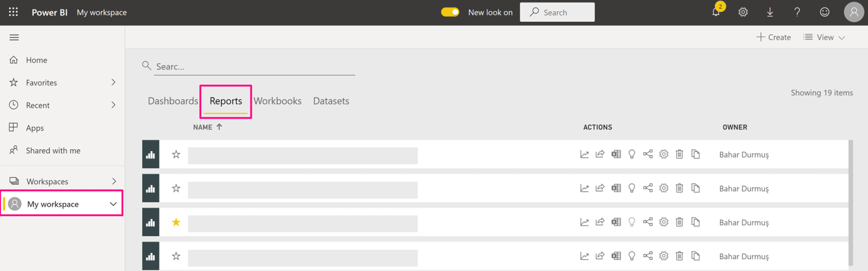Favorite the last visible report's star
The image size is (868, 271).
click(x=176, y=255)
